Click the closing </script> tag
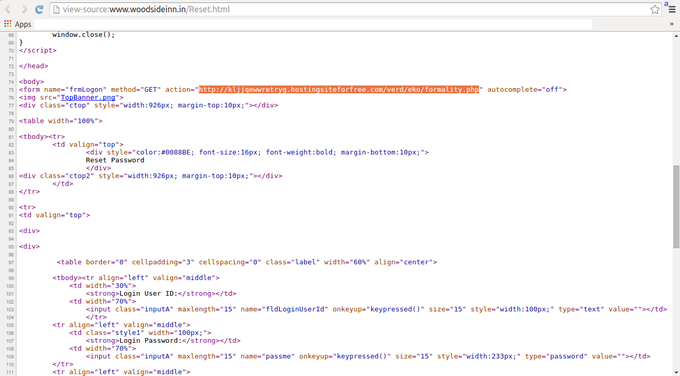Viewport: 680px width, 376px height. point(38,50)
